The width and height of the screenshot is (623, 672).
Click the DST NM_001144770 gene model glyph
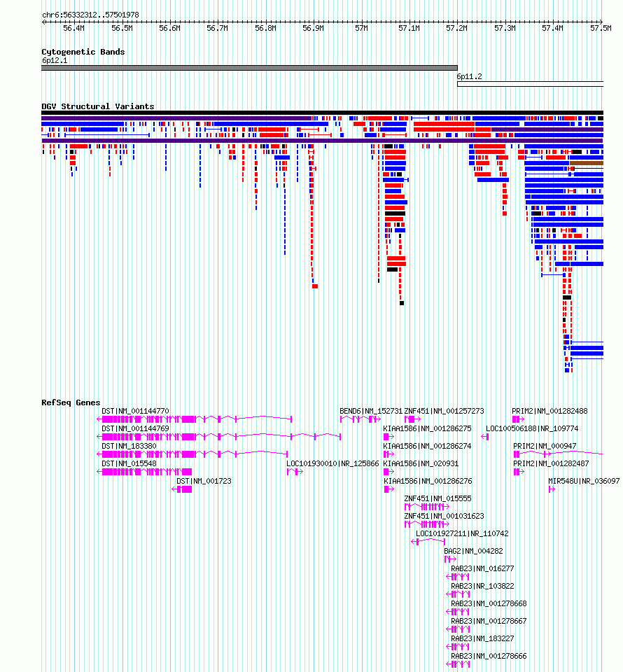pyautogui.click(x=195, y=419)
